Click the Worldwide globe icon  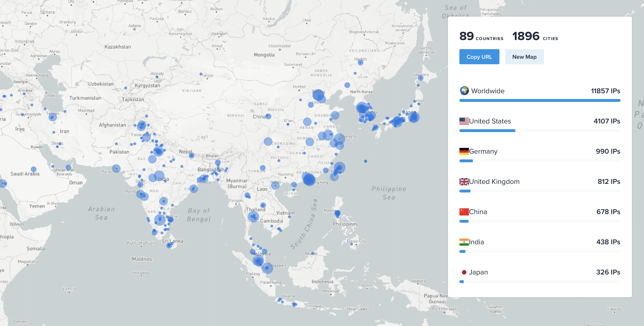pyautogui.click(x=464, y=91)
